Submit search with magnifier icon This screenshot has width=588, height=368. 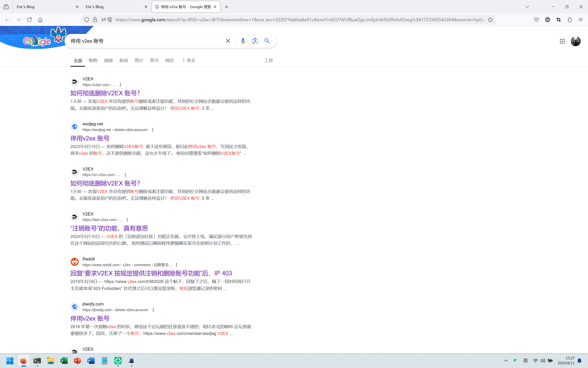pyautogui.click(x=267, y=41)
